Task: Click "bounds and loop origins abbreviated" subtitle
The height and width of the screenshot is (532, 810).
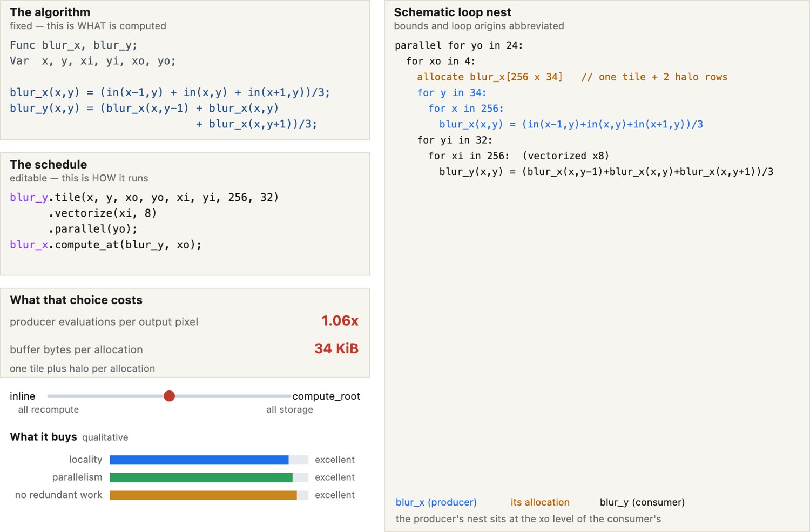Action: [x=479, y=26]
